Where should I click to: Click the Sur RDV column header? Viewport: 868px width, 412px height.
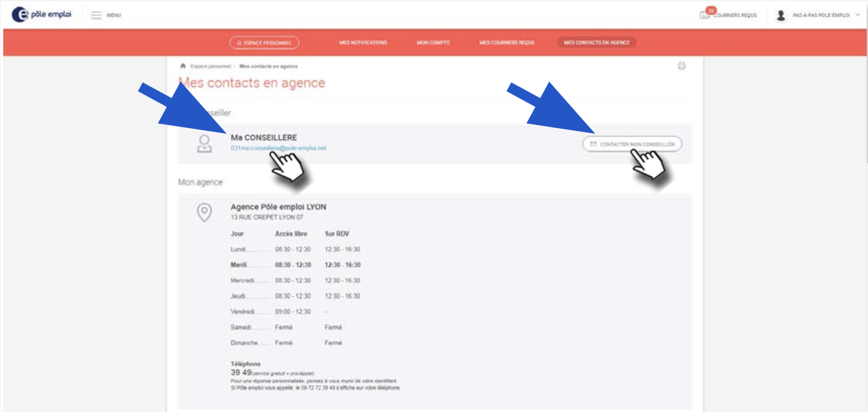336,234
